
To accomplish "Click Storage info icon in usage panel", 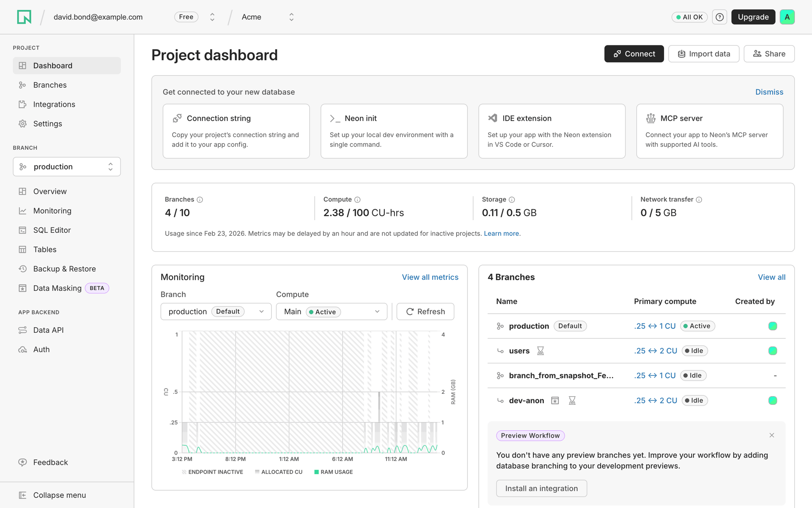I will pyautogui.click(x=512, y=200).
